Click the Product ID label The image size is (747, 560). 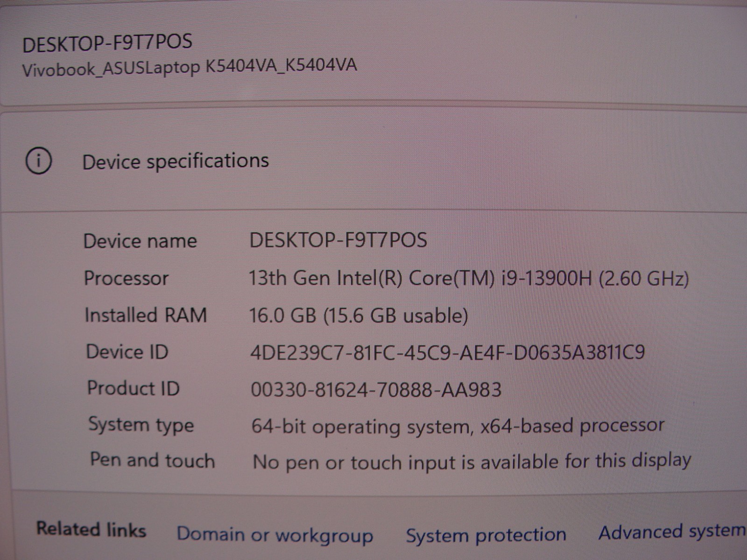coord(134,388)
